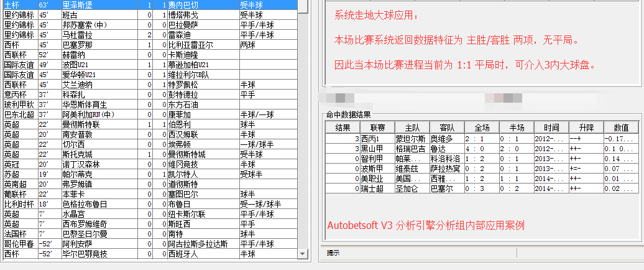This screenshot has width=644, height=270.
Task: Select the highlighted 里泽斯堡 match row
Action: (149, 4)
